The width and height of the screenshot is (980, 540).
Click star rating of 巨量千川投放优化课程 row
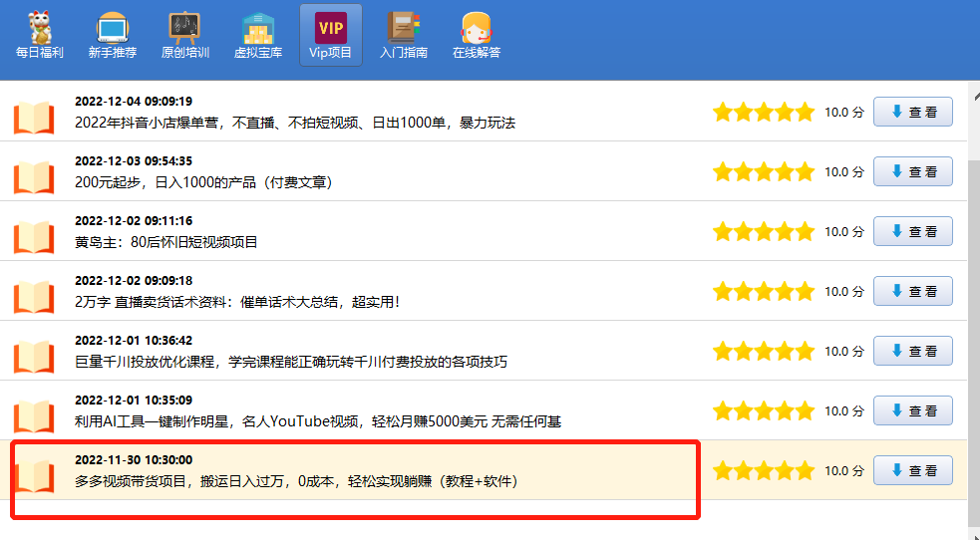point(764,352)
